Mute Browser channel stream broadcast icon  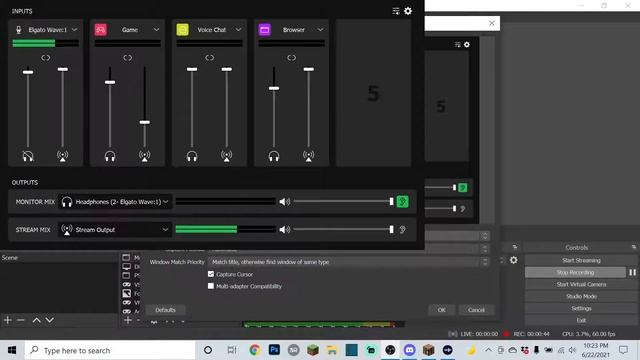309,156
